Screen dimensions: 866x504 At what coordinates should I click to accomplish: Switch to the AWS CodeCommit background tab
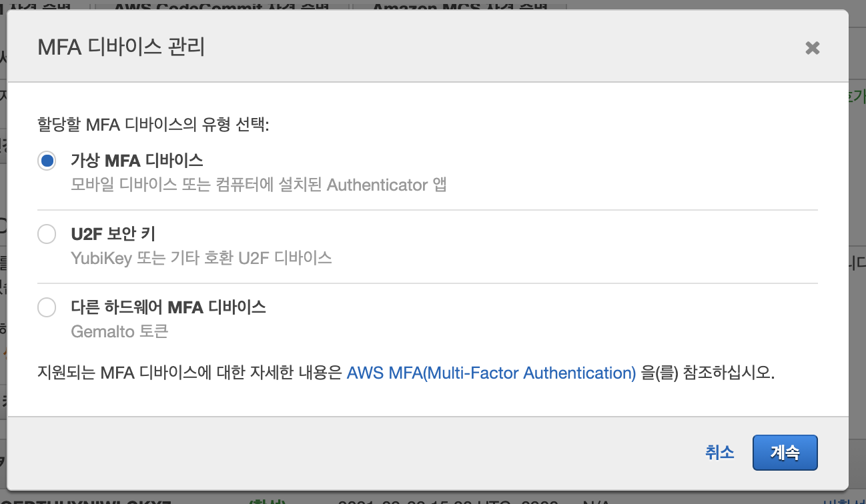click(222, 6)
